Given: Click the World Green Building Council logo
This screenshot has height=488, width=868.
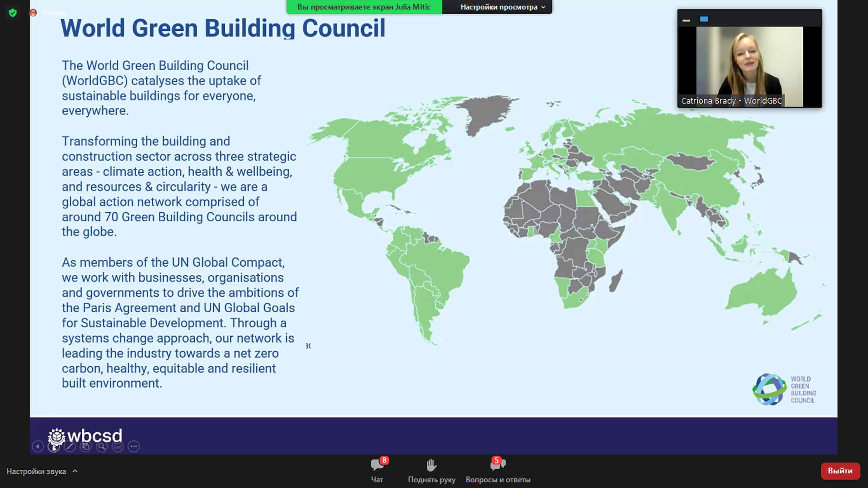Looking at the screenshot, I should pos(784,390).
